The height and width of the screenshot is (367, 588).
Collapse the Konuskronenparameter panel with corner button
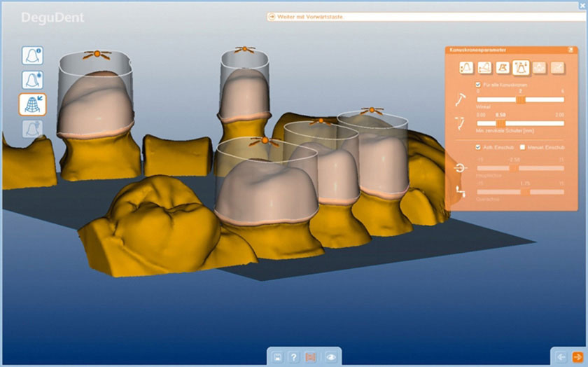(570, 50)
